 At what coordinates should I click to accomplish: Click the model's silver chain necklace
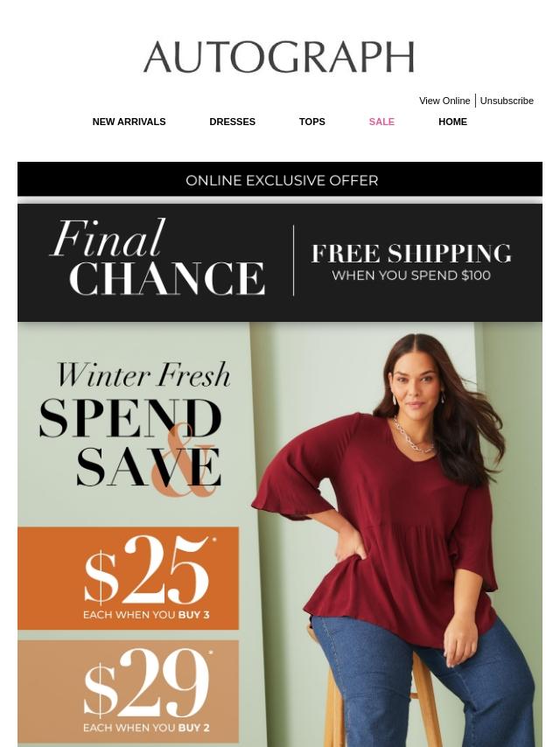[x=413, y=436]
